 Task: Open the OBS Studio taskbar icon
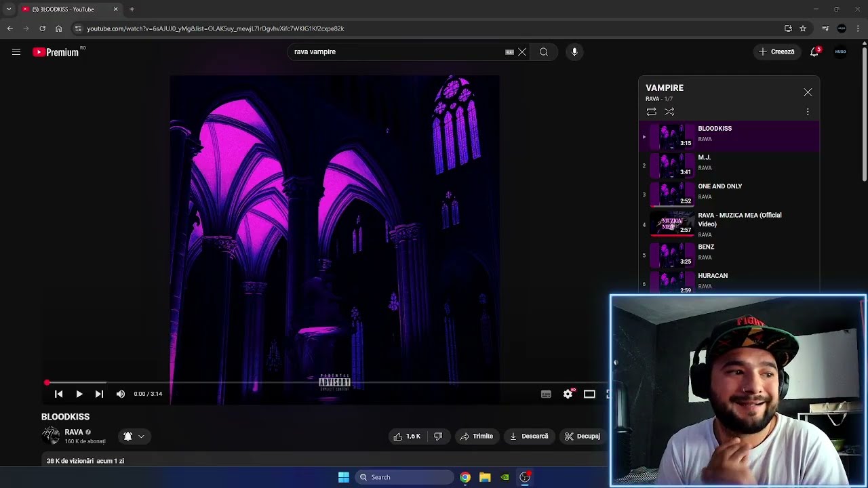525,477
